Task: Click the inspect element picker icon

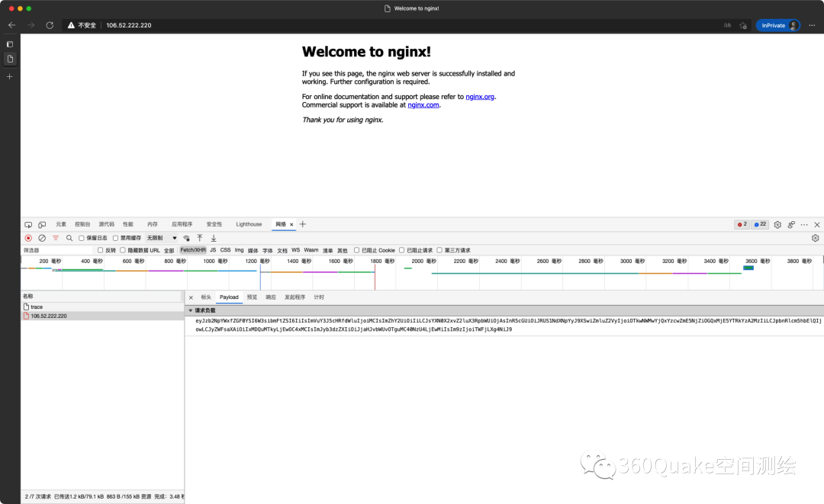Action: pyautogui.click(x=28, y=225)
